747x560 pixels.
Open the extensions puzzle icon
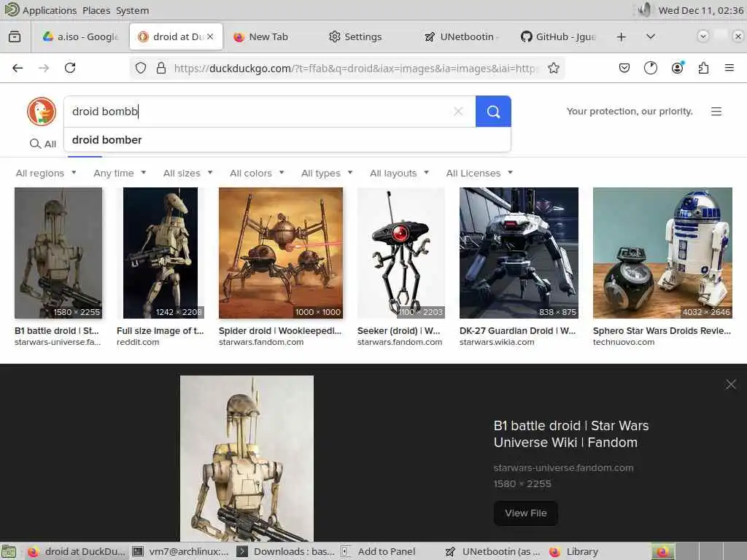coord(703,68)
